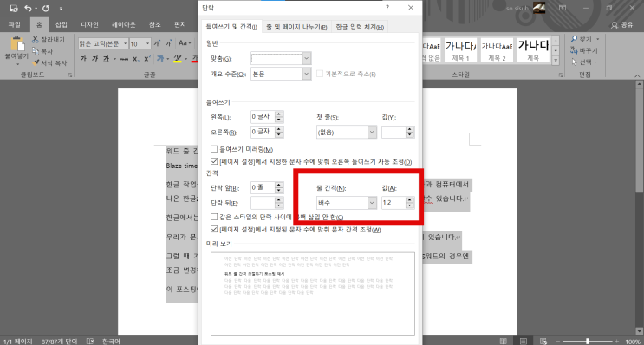This screenshot has width=644, height=345.
Task: Switch to the 디자인 ribbon tab
Action: 89,24
